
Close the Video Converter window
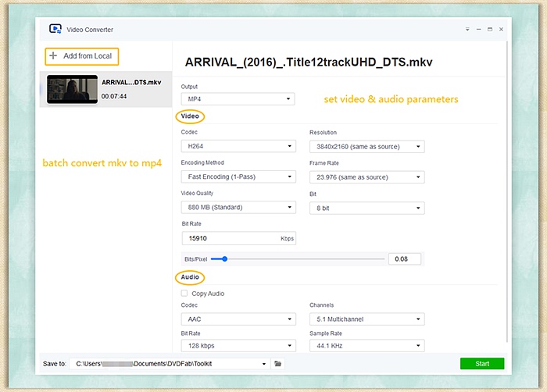[501, 30]
